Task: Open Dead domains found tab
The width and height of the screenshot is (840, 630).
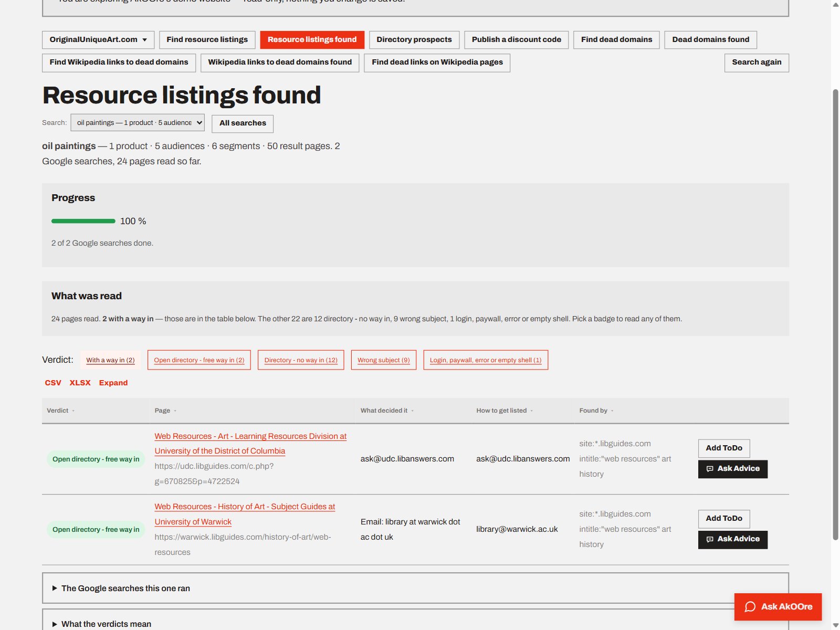Action: click(710, 40)
